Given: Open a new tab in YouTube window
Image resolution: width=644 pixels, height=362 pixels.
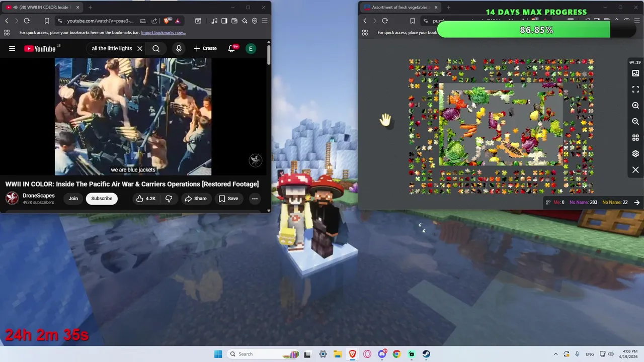Looking at the screenshot, I should tap(90, 8).
